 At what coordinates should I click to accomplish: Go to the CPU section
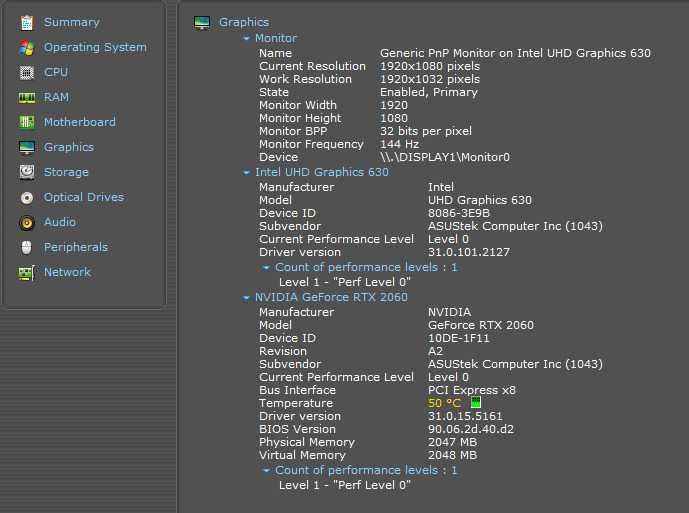[56, 72]
